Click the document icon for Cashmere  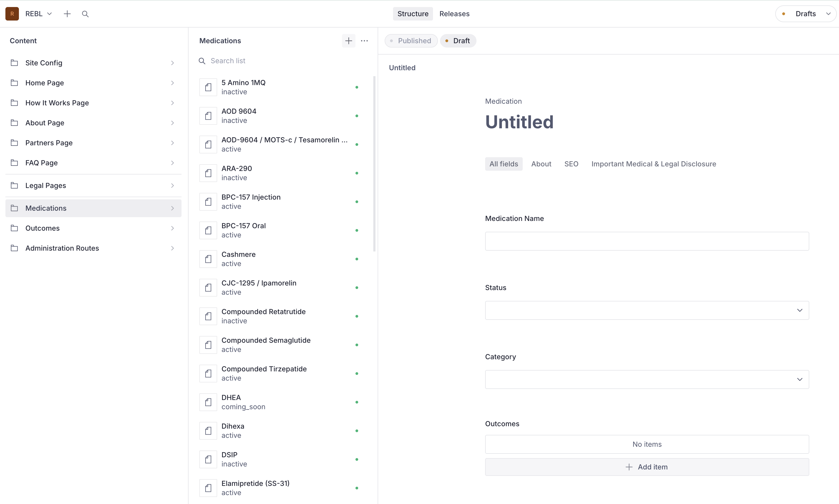[208, 259]
